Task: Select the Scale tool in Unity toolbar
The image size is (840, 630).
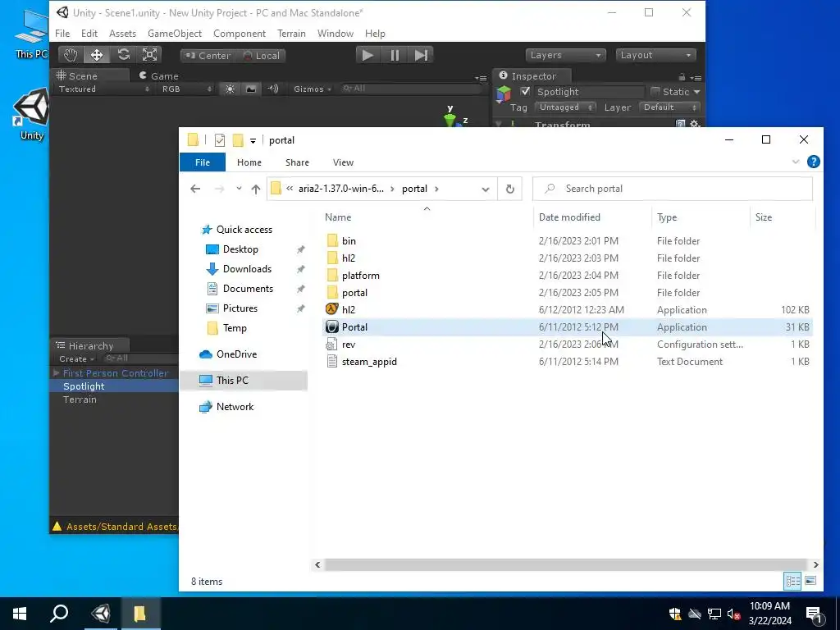Action: pyautogui.click(x=149, y=55)
